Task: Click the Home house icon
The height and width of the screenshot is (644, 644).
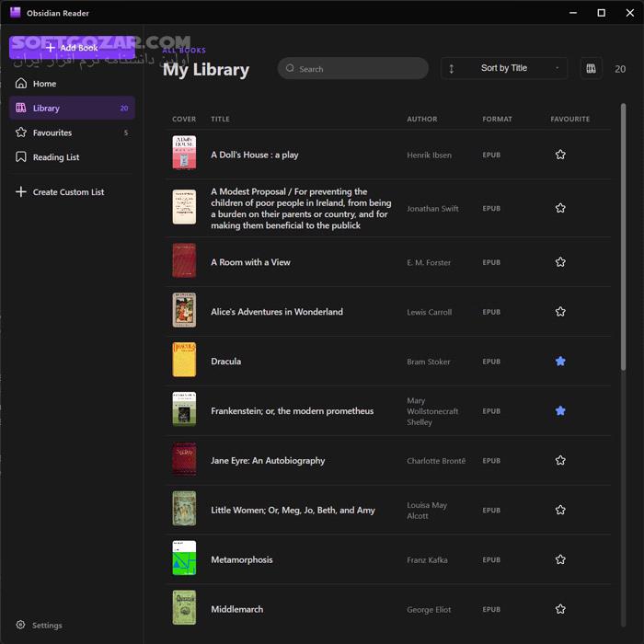Action: pos(21,84)
